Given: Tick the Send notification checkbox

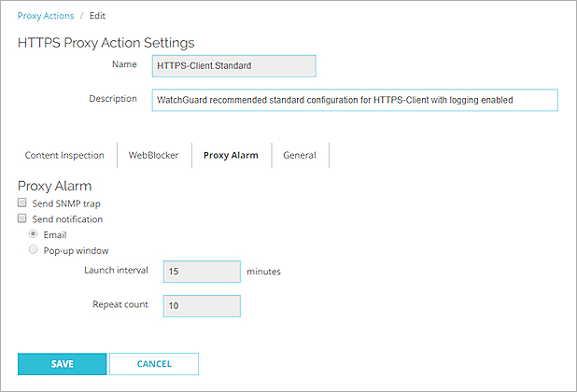Looking at the screenshot, I should (x=22, y=218).
